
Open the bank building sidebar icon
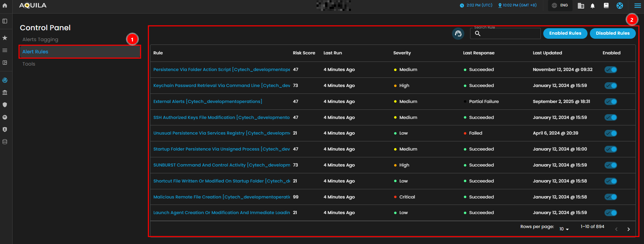tap(5, 92)
